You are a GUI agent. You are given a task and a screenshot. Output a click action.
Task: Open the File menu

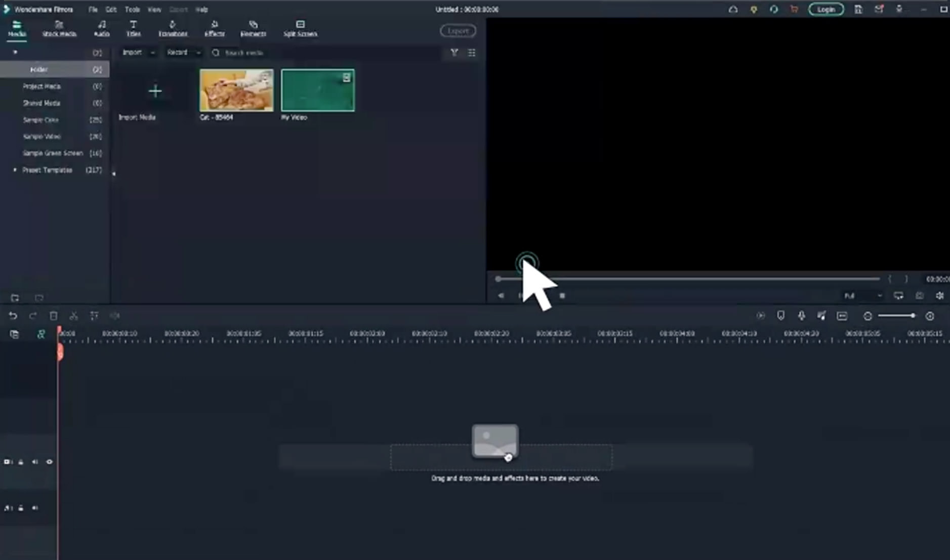tap(93, 10)
